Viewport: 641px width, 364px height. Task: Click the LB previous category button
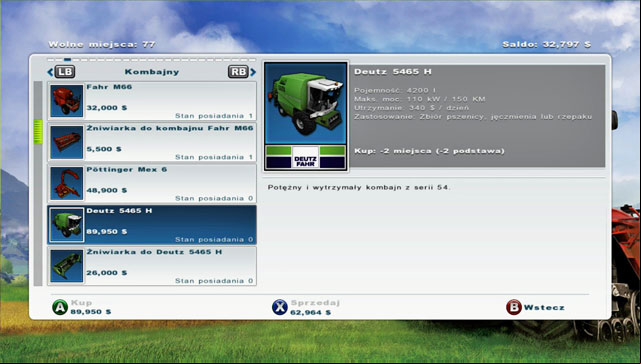click(x=65, y=72)
